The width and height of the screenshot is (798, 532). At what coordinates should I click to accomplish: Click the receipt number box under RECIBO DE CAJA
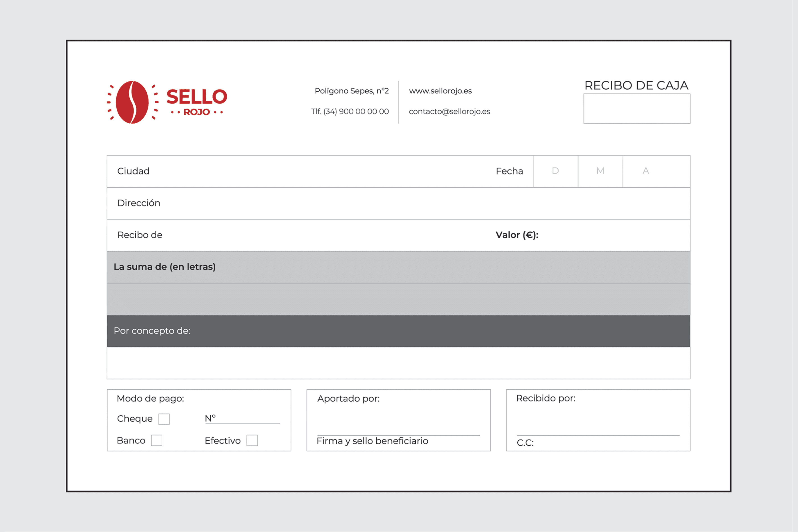coord(637,109)
